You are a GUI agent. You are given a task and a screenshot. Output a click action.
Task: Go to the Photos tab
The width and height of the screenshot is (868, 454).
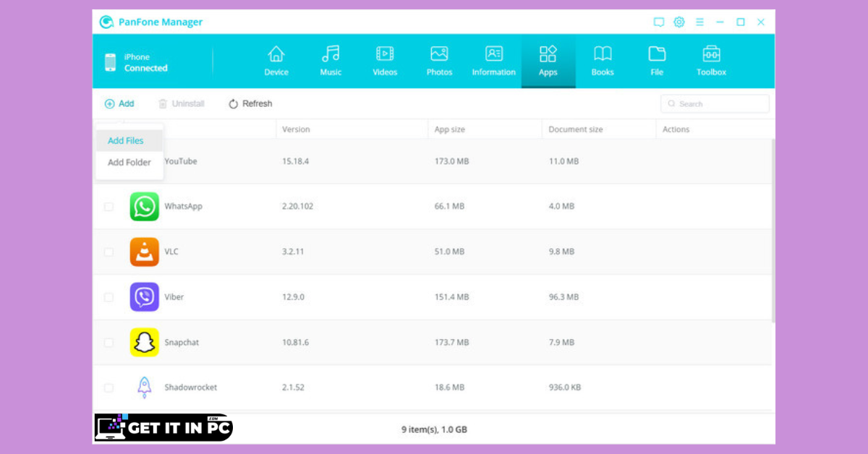tap(439, 61)
